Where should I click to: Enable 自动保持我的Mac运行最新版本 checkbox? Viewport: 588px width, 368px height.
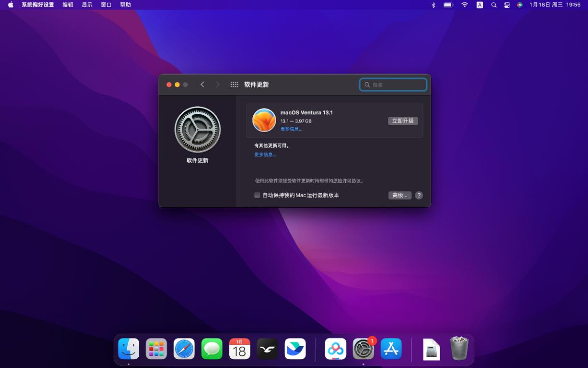pyautogui.click(x=257, y=195)
